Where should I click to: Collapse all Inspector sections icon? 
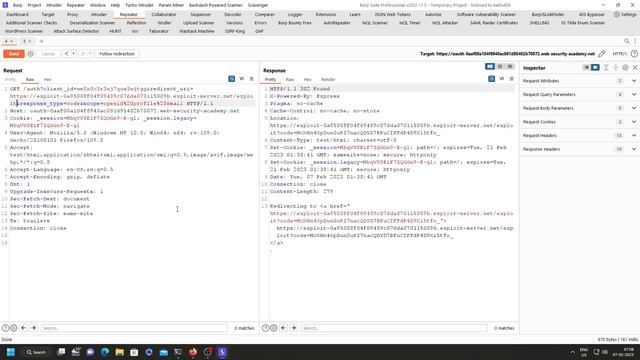coord(616,68)
